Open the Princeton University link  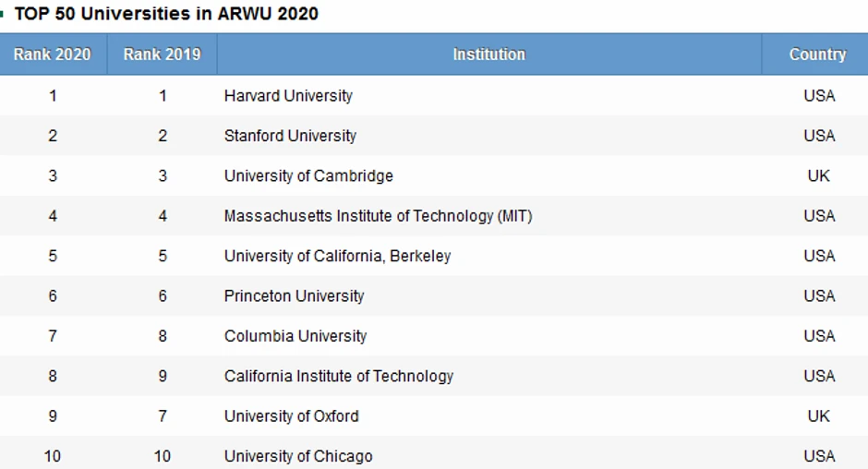(x=294, y=296)
